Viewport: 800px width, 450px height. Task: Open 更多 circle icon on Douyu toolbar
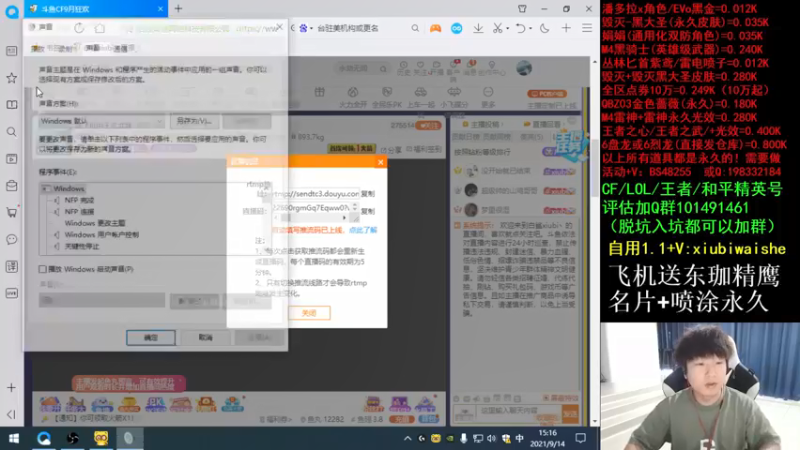tap(488, 96)
